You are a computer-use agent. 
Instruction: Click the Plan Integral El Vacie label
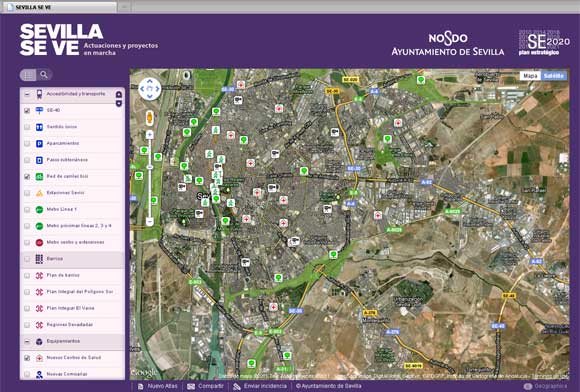70,308
